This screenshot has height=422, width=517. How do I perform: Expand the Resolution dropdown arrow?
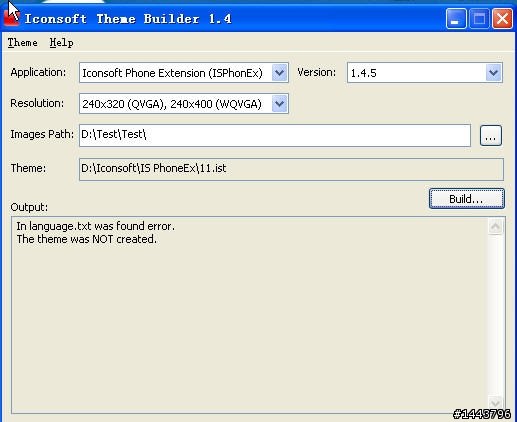[x=279, y=104]
